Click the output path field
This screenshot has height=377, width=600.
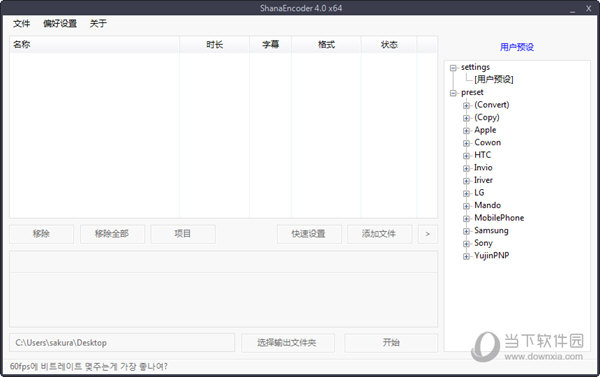point(122,343)
